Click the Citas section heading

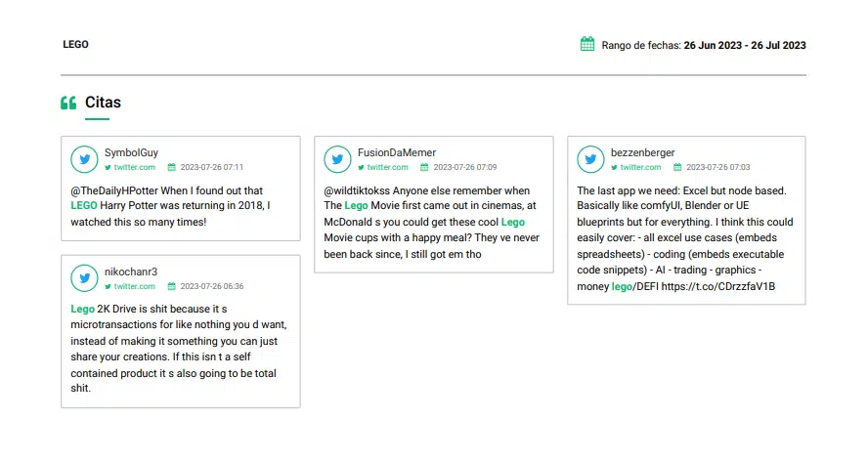pos(103,103)
